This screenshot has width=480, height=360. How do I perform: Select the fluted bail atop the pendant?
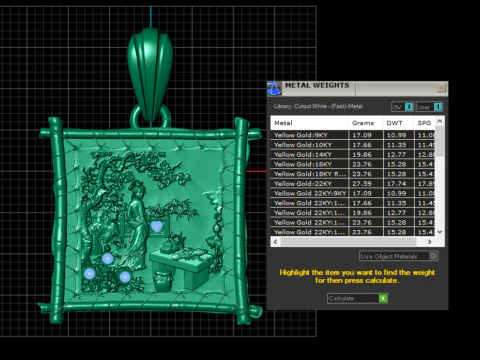[150, 73]
